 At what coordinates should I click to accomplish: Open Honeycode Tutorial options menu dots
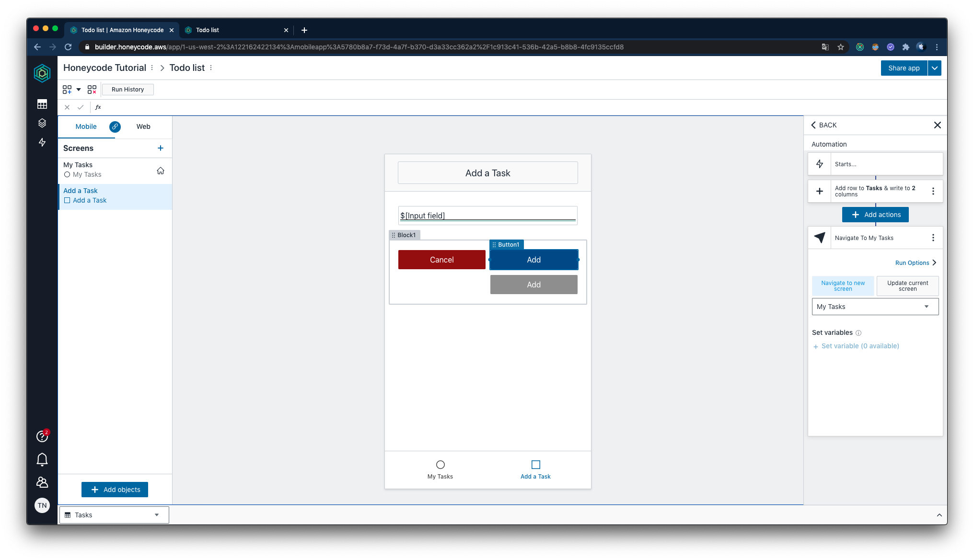tap(152, 68)
